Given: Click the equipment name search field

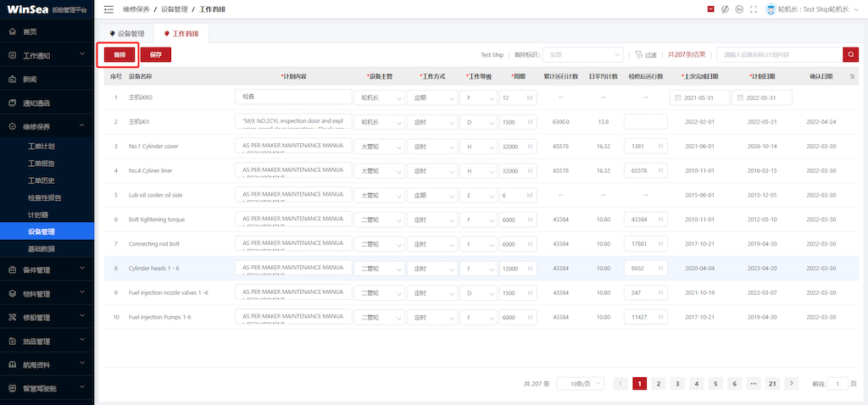Looking at the screenshot, I should click(x=780, y=55).
